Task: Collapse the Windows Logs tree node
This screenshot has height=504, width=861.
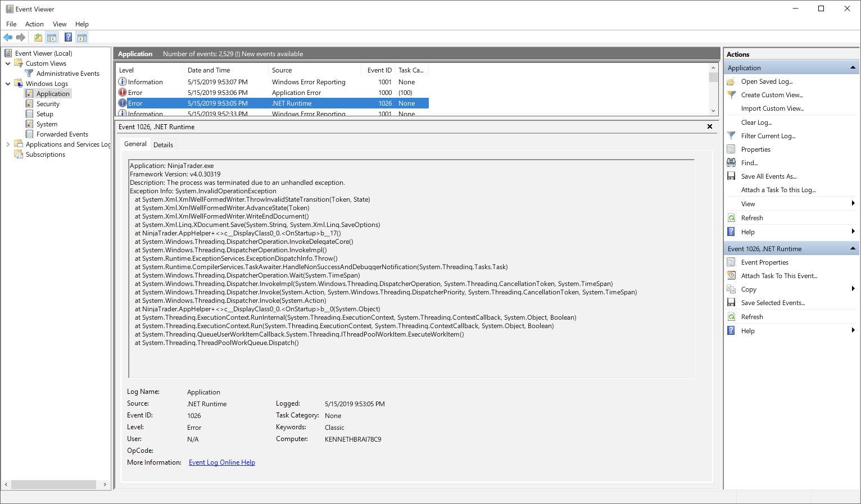Action: pos(8,84)
